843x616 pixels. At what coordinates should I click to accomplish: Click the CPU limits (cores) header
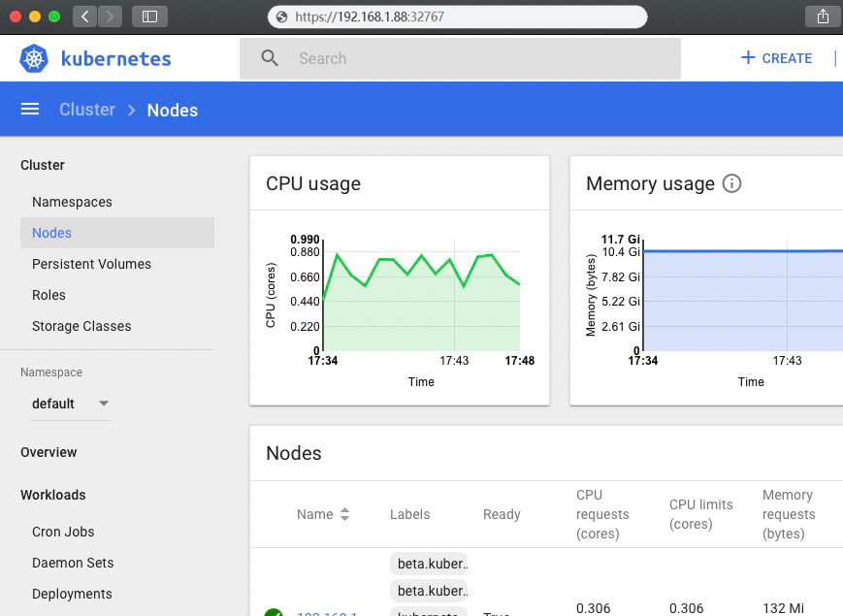tap(701, 514)
